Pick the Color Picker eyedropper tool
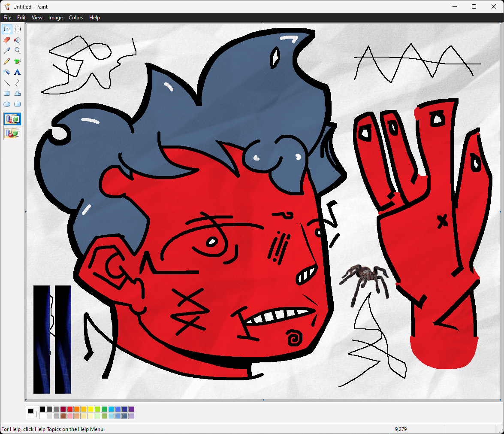Screen dimensions: 504x434 [7, 51]
